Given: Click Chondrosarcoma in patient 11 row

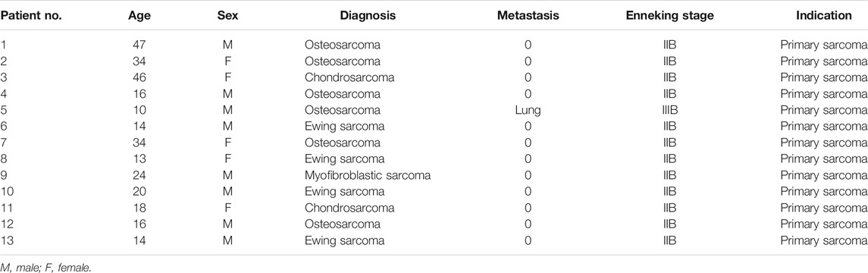Looking at the screenshot, I should click(349, 209).
